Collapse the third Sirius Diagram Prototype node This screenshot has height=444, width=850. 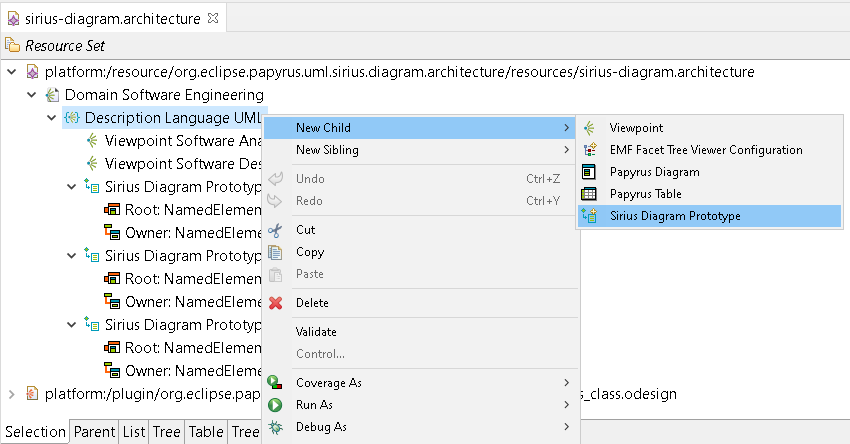(72, 324)
